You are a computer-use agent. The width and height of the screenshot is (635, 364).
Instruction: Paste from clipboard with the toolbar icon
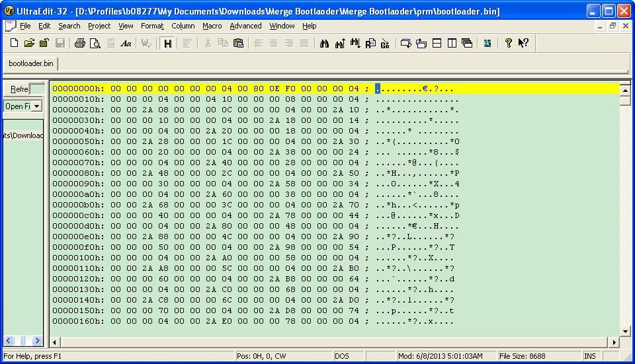point(238,43)
